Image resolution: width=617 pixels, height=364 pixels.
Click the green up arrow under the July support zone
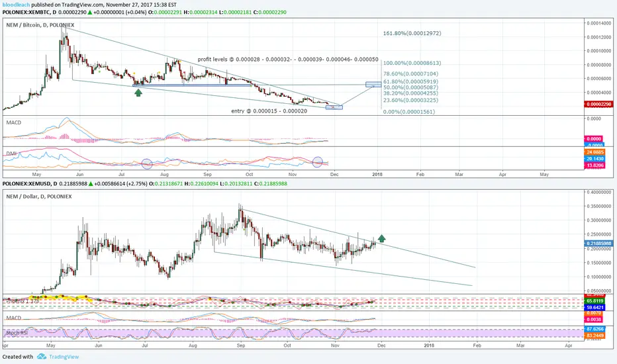click(138, 93)
